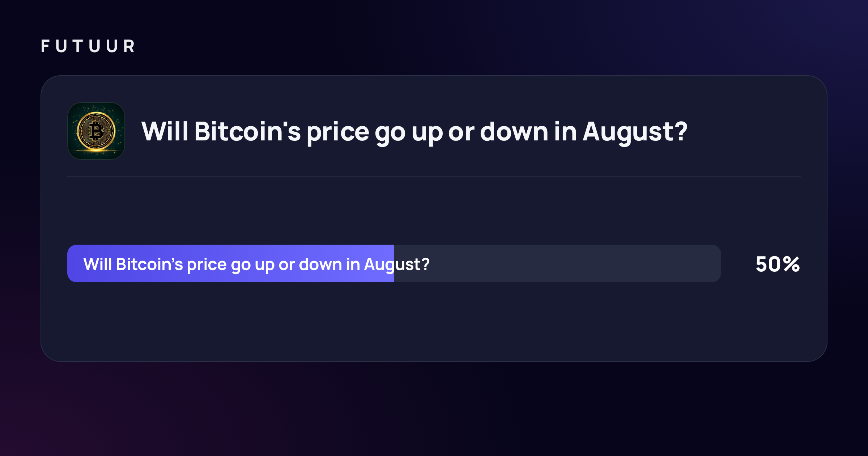Click the 50% probability value
This screenshot has width=868, height=456.
pos(778,264)
